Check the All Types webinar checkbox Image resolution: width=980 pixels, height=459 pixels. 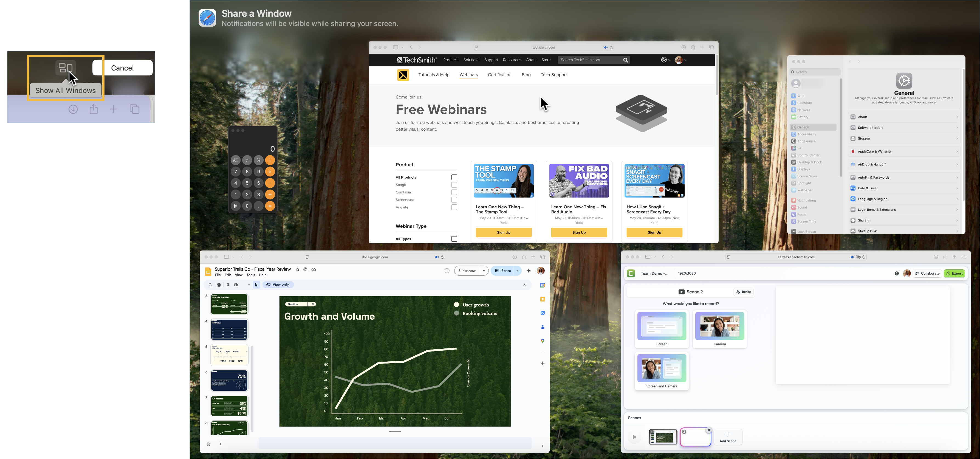(x=454, y=239)
